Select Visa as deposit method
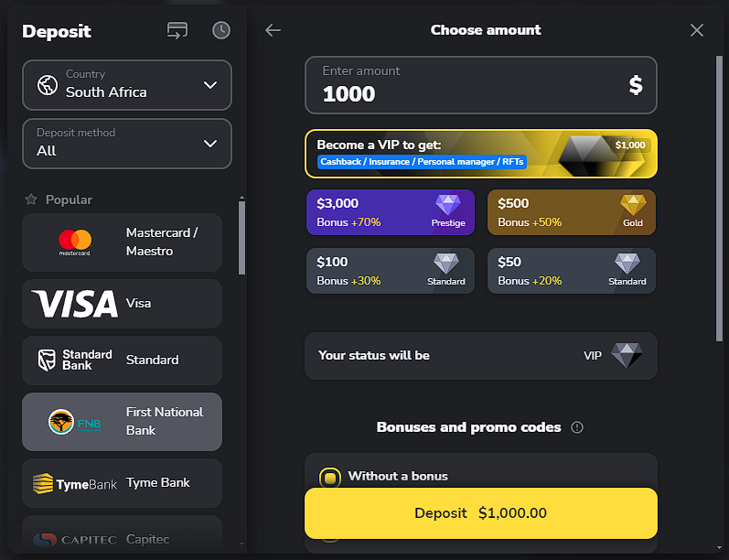Viewport: 729px width, 560px height. (123, 304)
